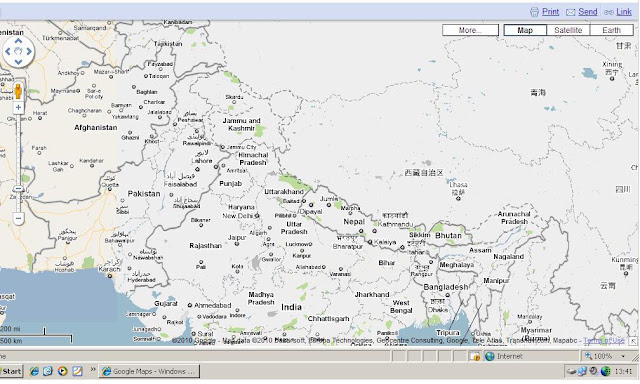Launch Internet Explorer from Quick Launch
The height and width of the screenshot is (384, 640).
(x=34, y=371)
